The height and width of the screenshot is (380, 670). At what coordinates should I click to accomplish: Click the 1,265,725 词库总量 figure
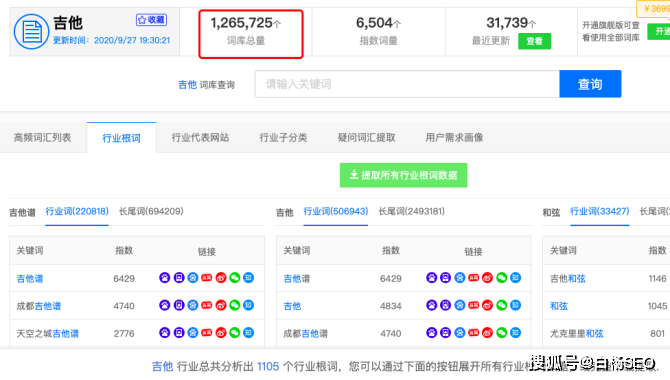[x=246, y=23]
